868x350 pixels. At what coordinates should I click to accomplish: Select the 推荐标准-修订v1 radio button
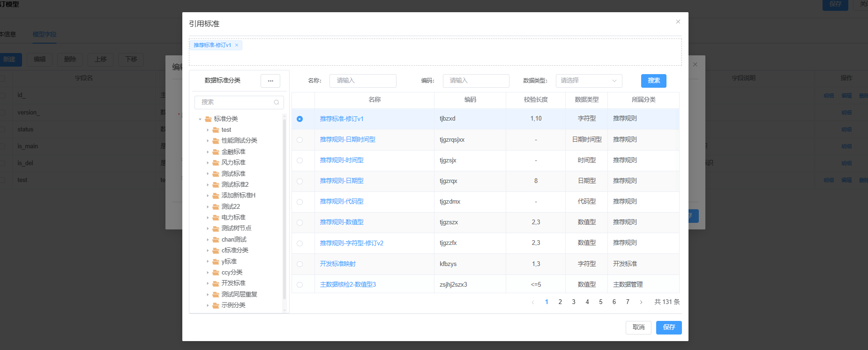(299, 119)
